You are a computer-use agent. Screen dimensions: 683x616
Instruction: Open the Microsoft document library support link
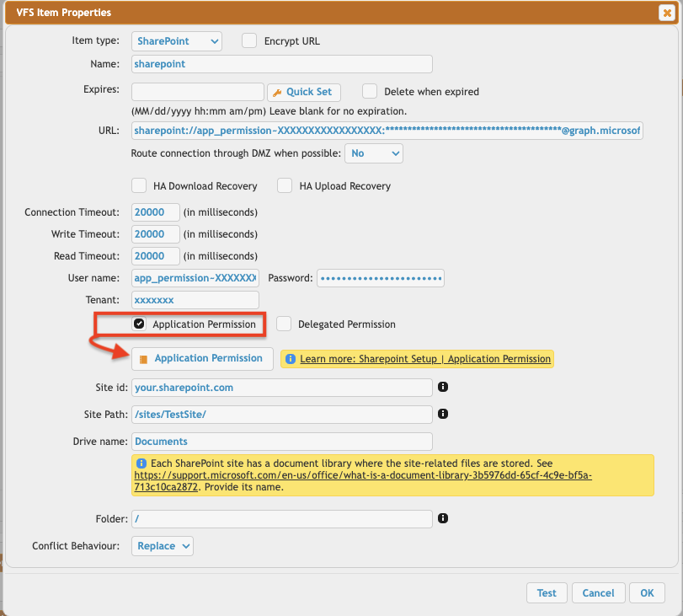(363, 481)
